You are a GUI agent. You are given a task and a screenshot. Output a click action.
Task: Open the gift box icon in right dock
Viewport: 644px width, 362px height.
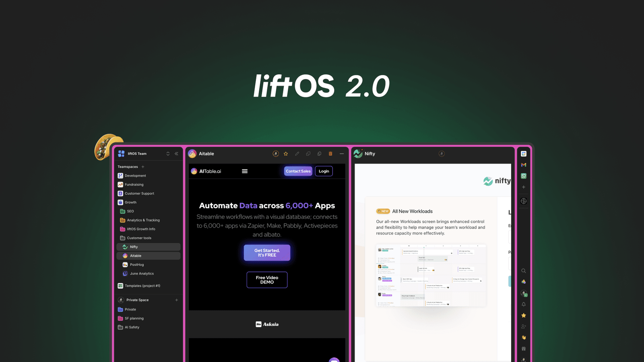coord(524,349)
